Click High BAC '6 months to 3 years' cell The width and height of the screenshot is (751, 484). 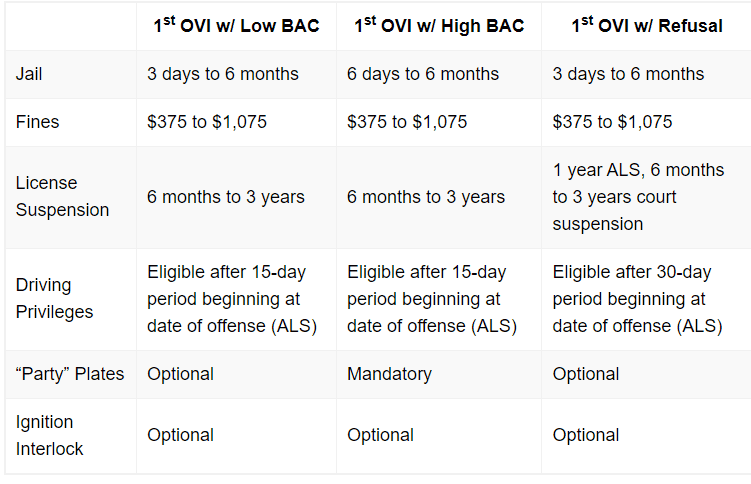tap(426, 197)
